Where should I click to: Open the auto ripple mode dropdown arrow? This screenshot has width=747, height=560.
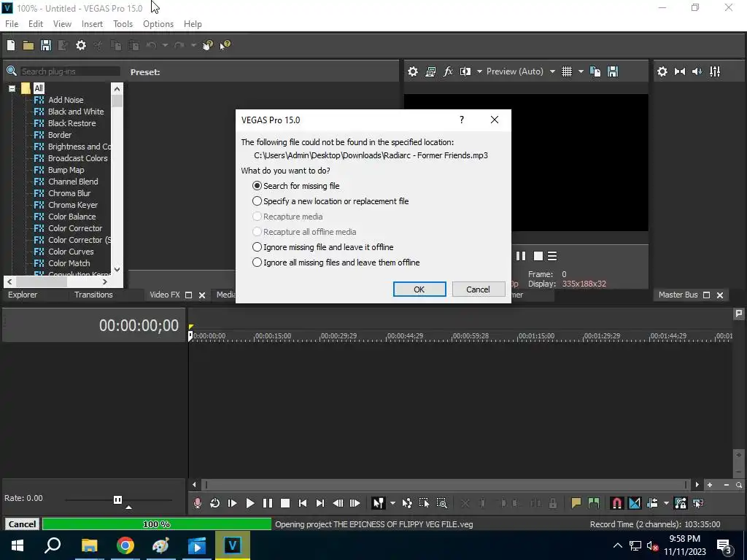[x=666, y=503]
